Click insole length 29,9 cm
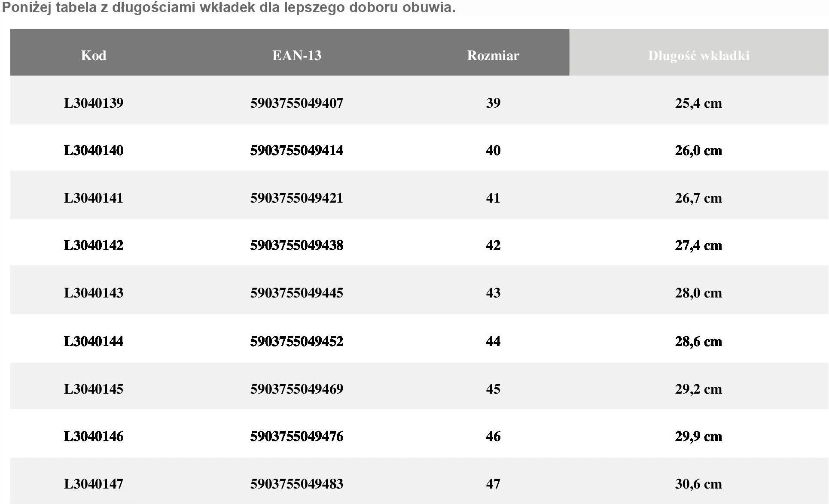 (x=698, y=436)
